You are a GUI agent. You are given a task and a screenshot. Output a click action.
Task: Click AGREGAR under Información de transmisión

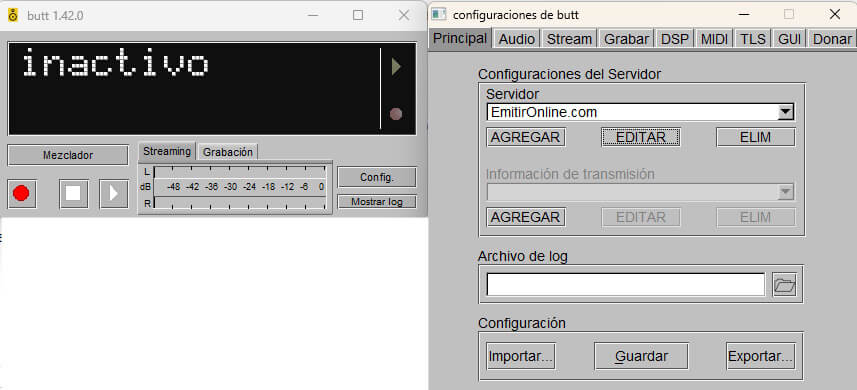tap(526, 217)
